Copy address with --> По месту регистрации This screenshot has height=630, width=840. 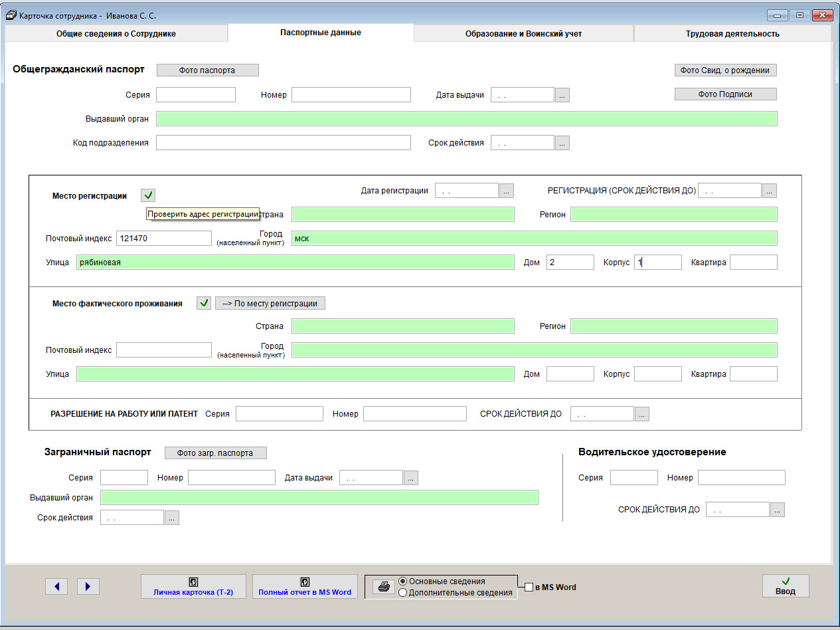tap(270, 303)
